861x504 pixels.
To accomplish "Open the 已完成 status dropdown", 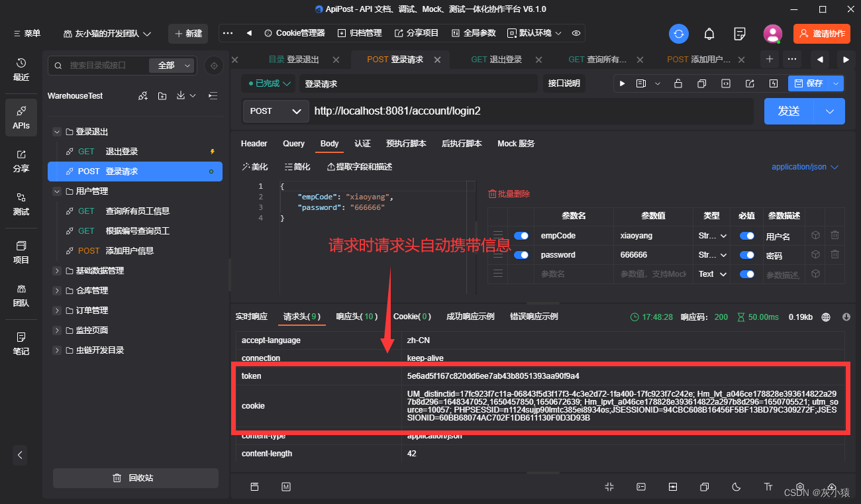I will click(269, 83).
